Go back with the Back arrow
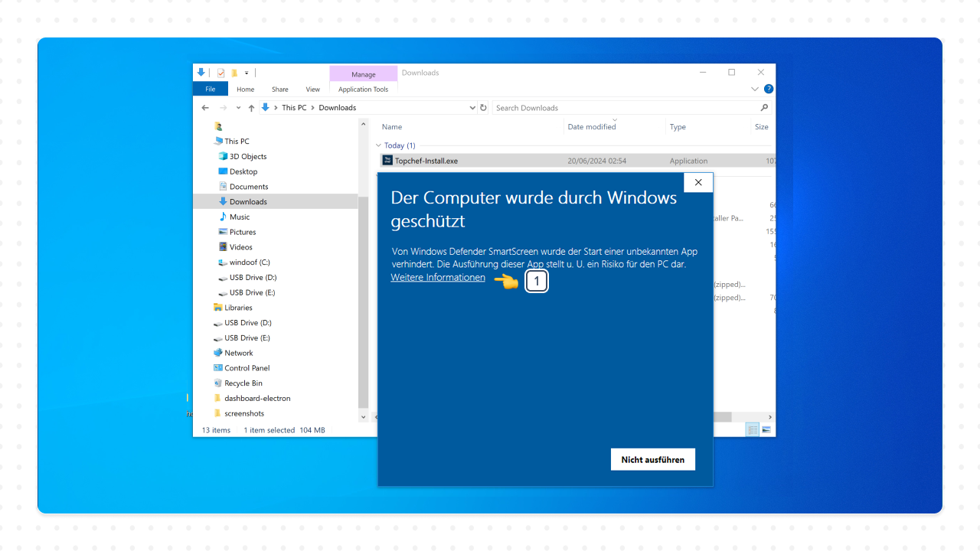Screen dimensions: 980x551 click(205, 108)
